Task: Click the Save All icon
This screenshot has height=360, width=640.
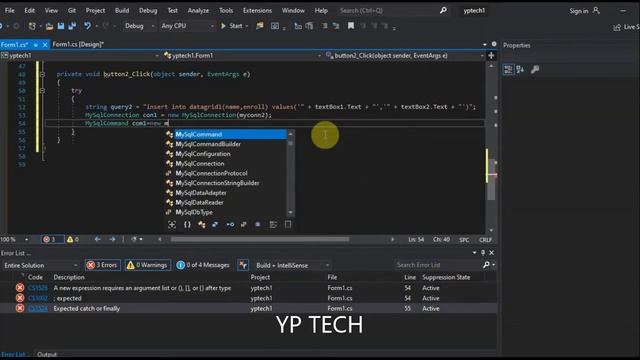Action: pyautogui.click(x=72, y=26)
